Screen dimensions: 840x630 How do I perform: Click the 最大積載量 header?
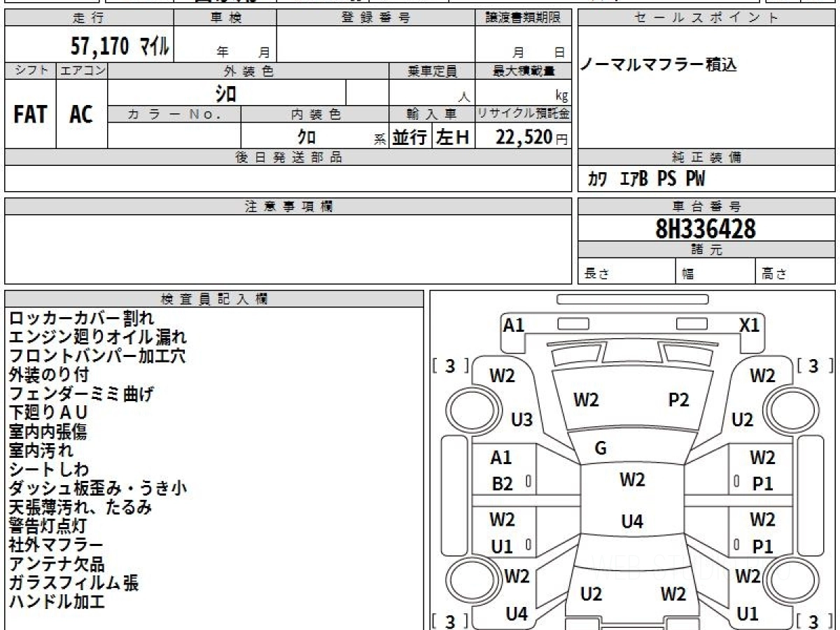point(524,71)
